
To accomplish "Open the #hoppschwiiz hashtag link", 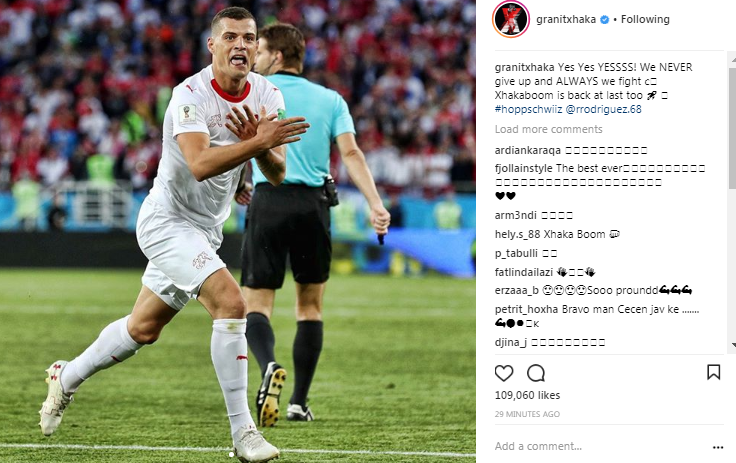I will pyautogui.click(x=528, y=109).
